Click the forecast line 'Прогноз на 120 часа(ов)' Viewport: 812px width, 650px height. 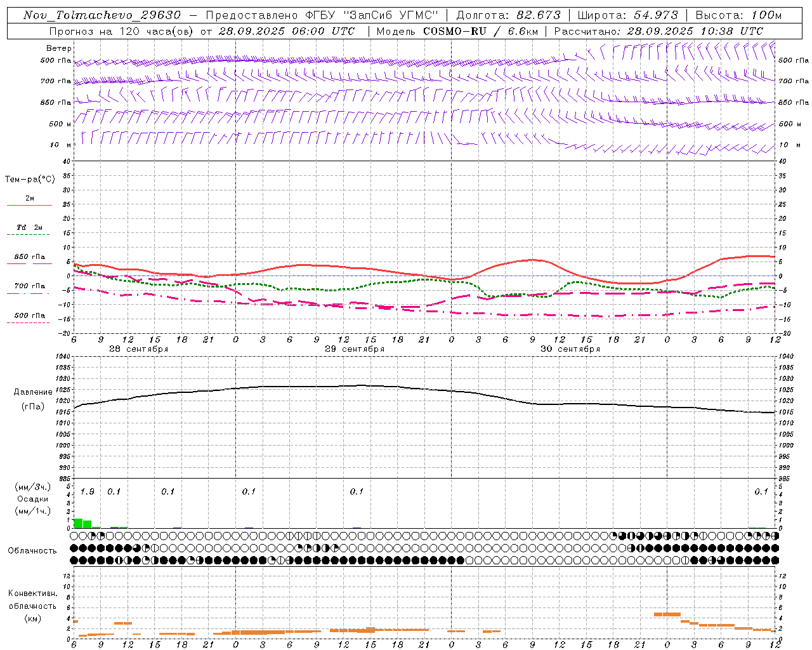[x=122, y=31]
